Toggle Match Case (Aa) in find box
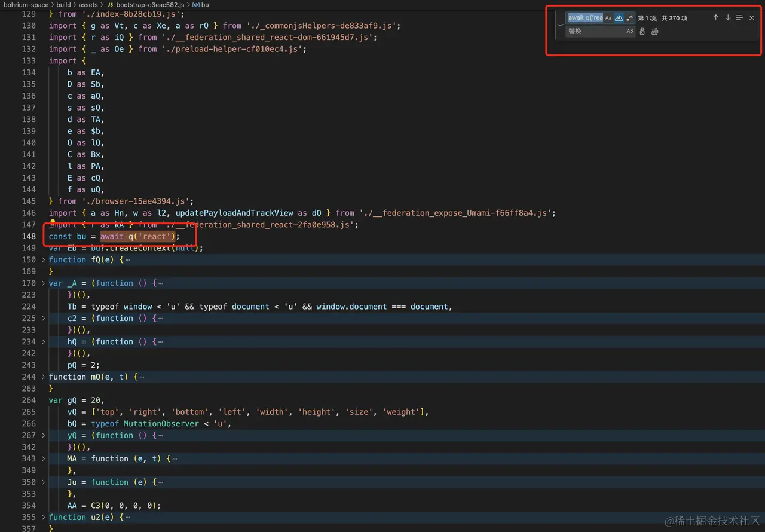Image resolution: width=765 pixels, height=532 pixels. click(608, 18)
